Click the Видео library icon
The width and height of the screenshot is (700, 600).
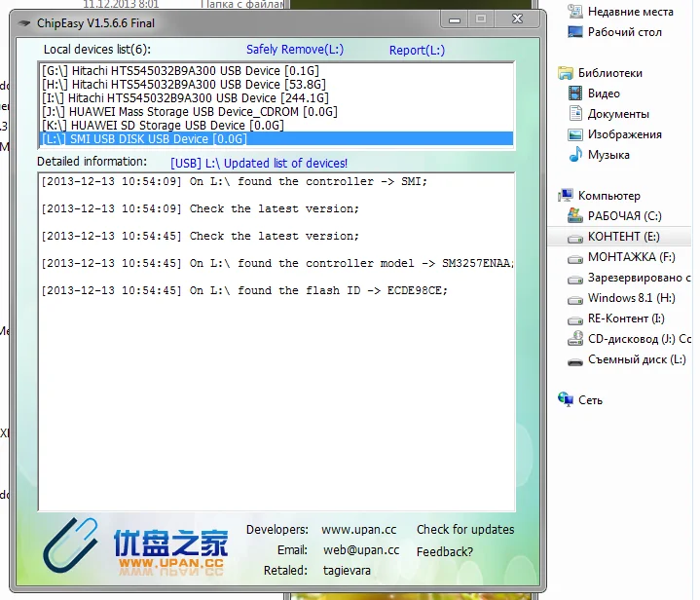575,94
